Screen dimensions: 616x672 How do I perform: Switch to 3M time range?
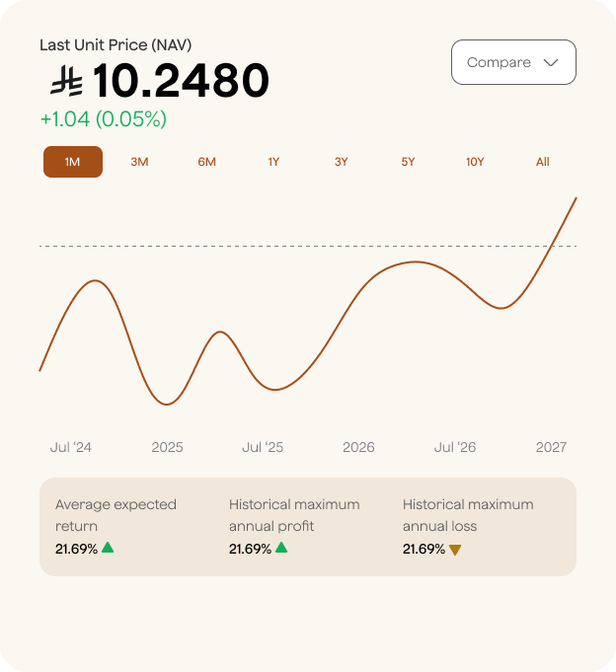point(139,162)
